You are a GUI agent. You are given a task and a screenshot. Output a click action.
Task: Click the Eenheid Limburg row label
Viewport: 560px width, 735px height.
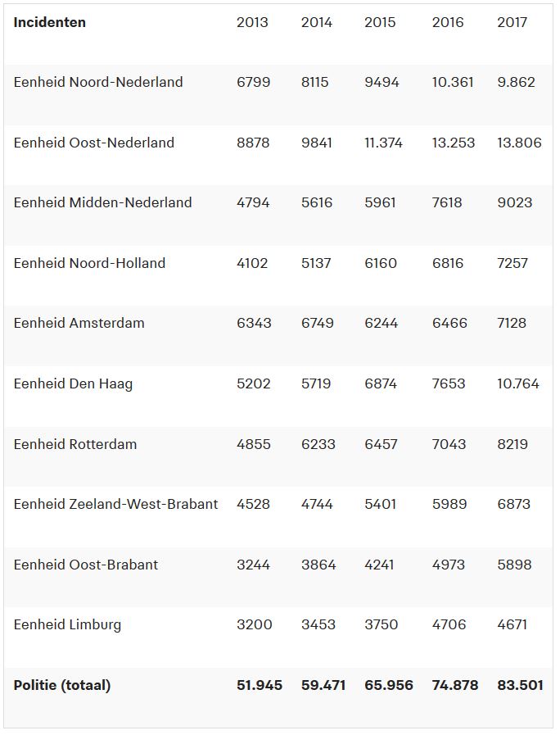coord(67,625)
